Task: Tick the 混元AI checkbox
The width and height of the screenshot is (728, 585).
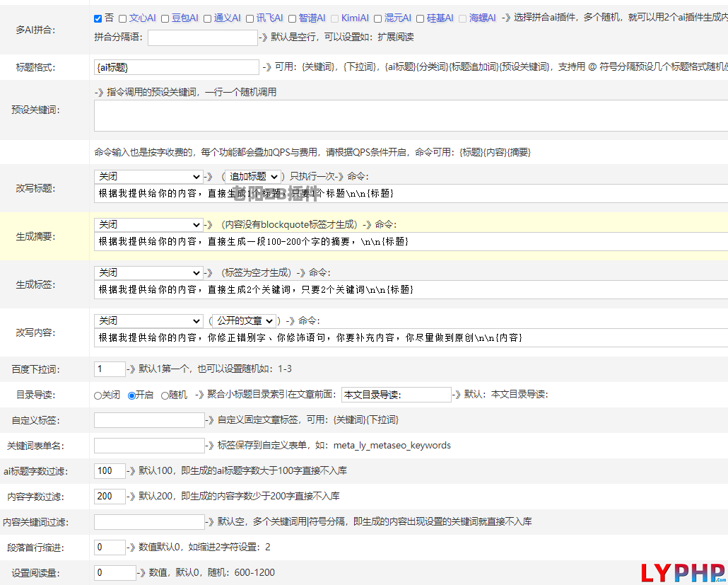Action: click(378, 18)
